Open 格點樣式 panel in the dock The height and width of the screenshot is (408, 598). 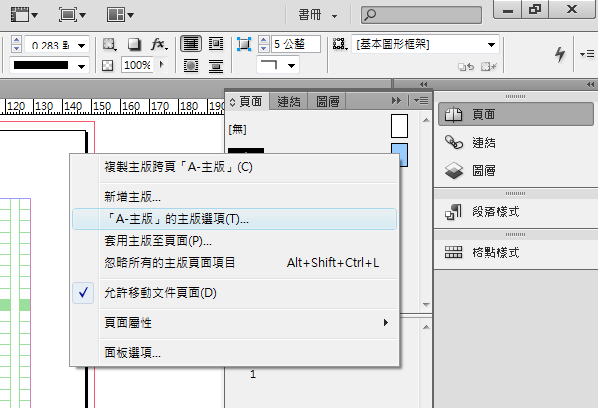516,252
